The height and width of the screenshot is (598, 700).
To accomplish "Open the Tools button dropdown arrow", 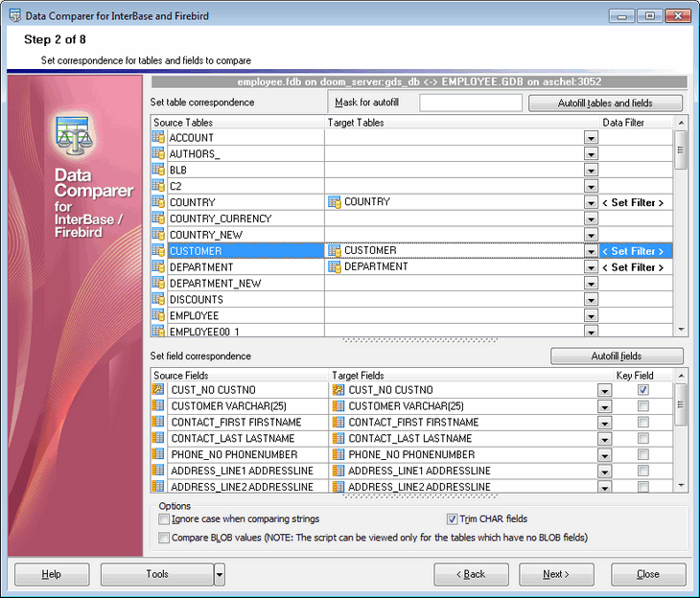I will [x=220, y=574].
